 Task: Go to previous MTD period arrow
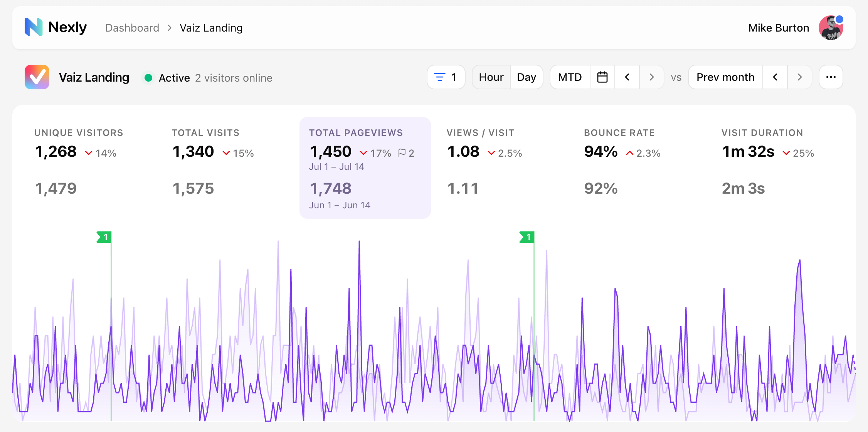click(x=627, y=77)
